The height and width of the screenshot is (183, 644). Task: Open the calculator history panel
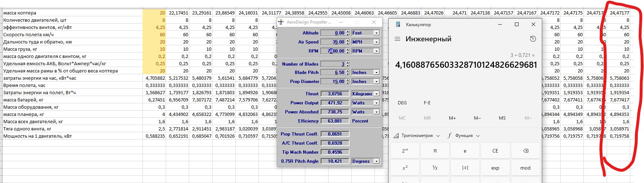(533, 39)
